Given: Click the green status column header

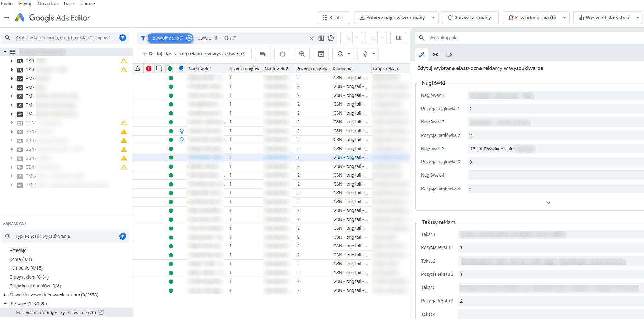Looking at the screenshot, I should pyautogui.click(x=170, y=68).
